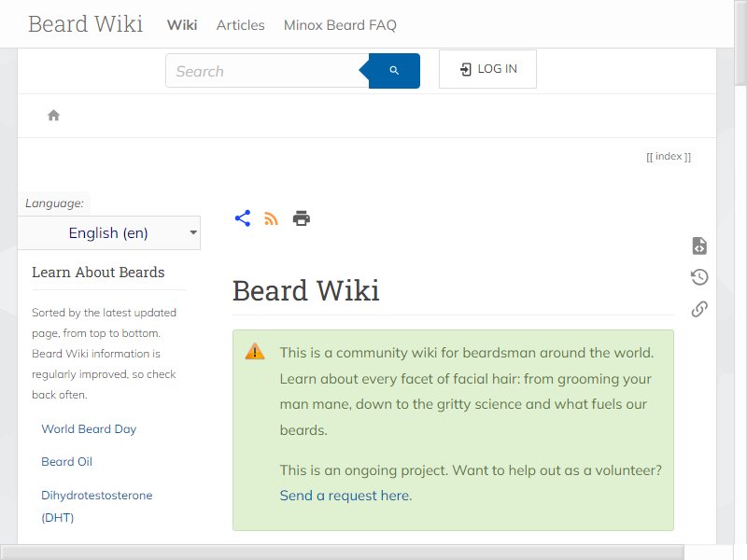Click the blue search magnifier button
This screenshot has width=747, height=560.
(393, 71)
